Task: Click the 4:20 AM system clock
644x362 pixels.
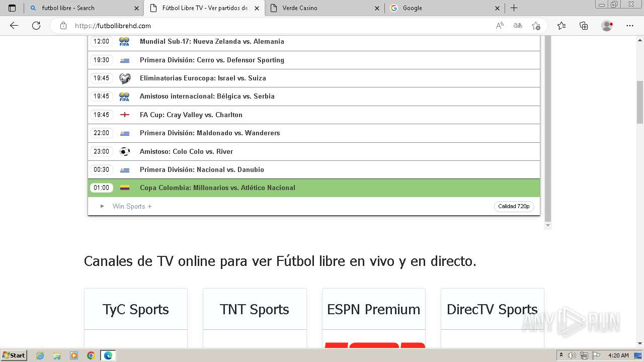Action: [618, 355]
